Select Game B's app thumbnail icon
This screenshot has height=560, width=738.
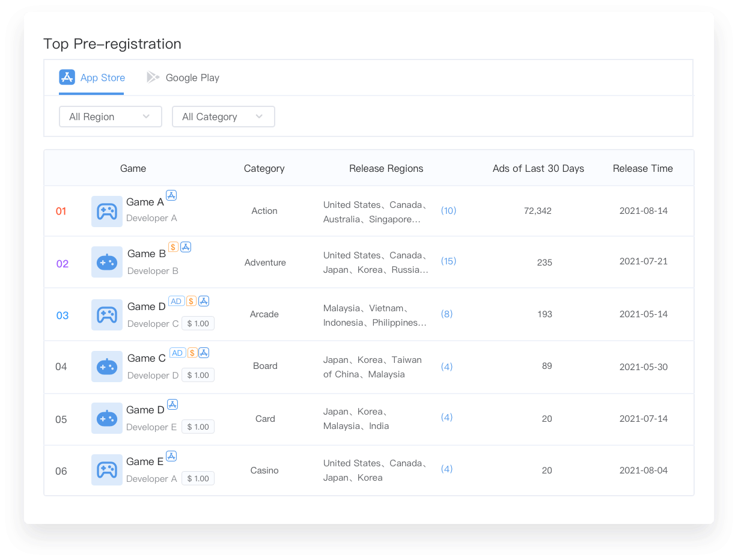pyautogui.click(x=107, y=262)
